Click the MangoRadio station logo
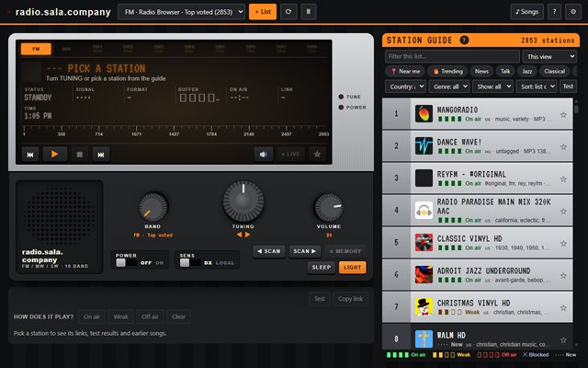This screenshot has height=368, width=588. click(x=424, y=113)
